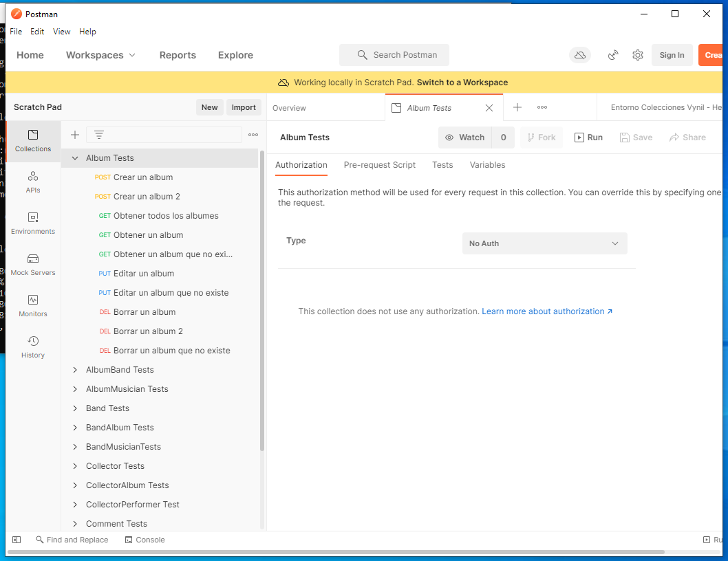728x561 pixels.
Task: Go to Home in the top navigation
Action: (x=30, y=55)
